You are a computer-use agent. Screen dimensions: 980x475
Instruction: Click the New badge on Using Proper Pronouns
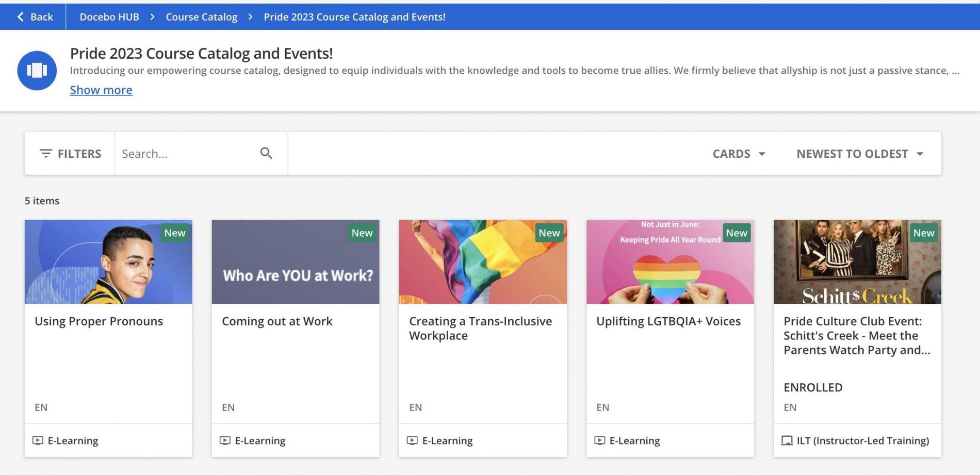[x=175, y=233]
